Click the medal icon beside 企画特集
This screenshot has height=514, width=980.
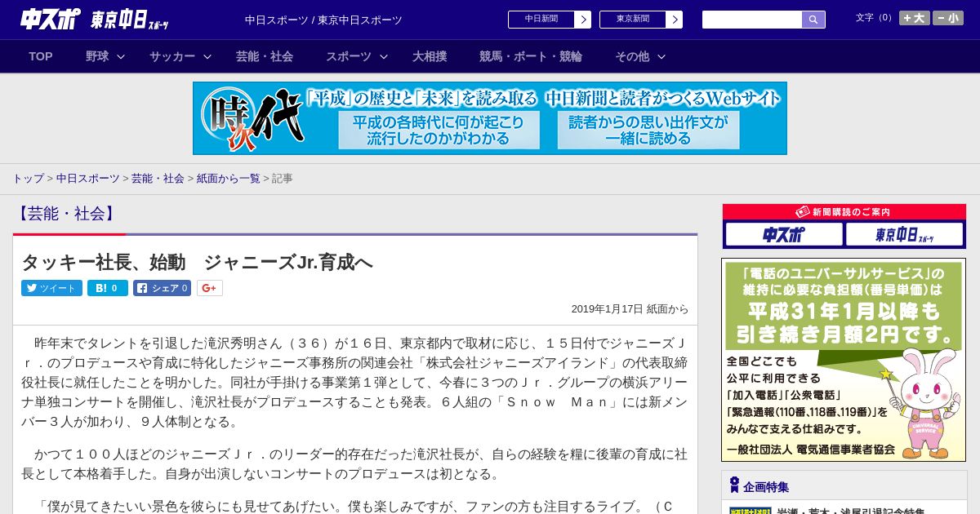coord(734,485)
